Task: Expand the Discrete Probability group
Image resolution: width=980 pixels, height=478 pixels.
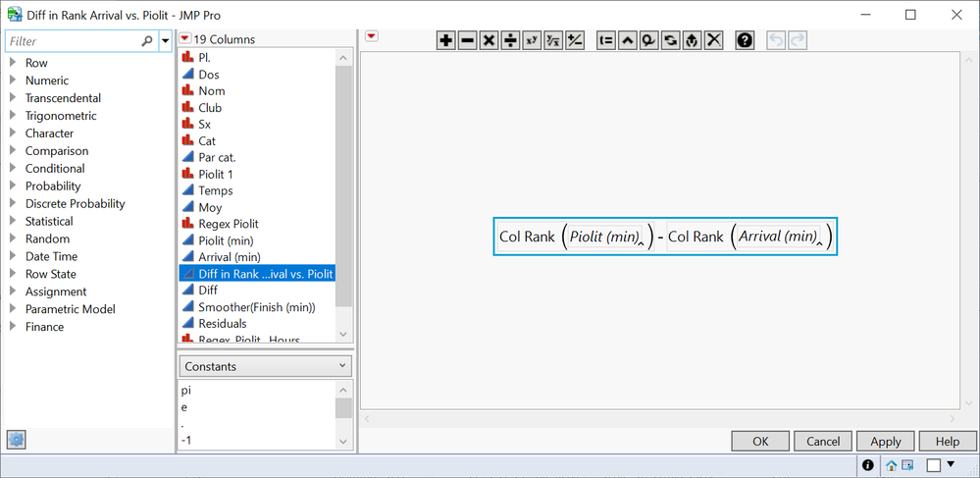Action: [x=13, y=203]
